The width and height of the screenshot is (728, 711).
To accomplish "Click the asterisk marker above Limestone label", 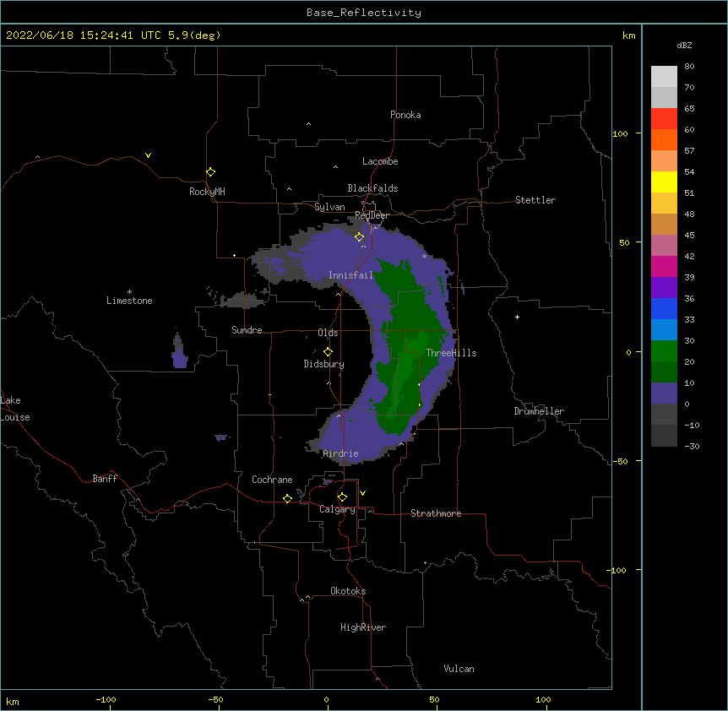I will [129, 292].
